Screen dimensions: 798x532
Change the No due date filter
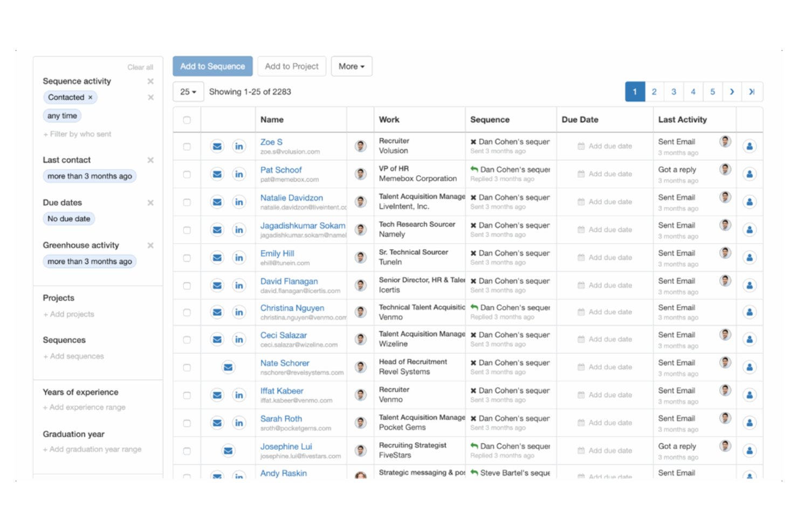pyautogui.click(x=68, y=219)
